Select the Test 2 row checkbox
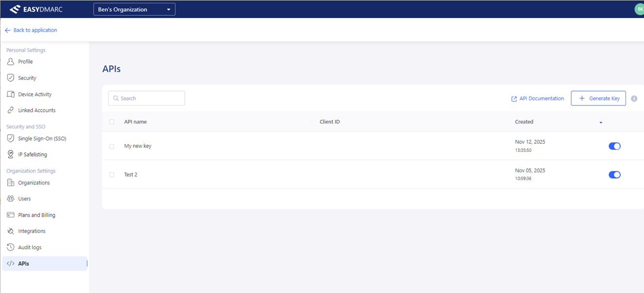Image resolution: width=644 pixels, height=293 pixels. point(112,175)
